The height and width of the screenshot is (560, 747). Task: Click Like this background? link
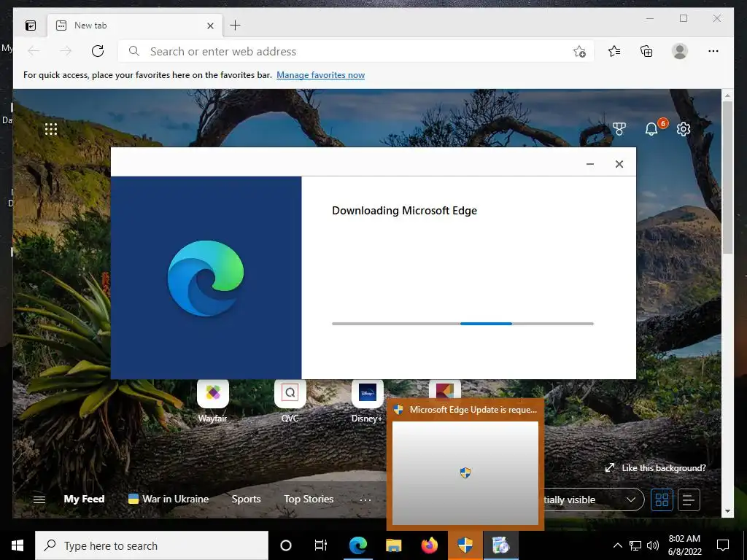(656, 468)
